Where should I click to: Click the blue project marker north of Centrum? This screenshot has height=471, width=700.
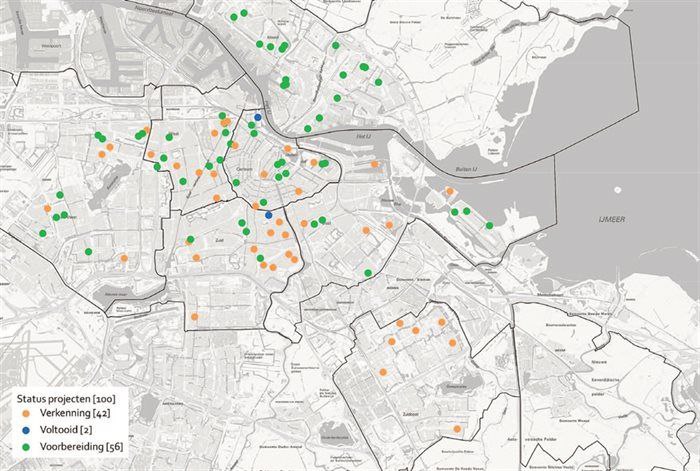[258, 117]
